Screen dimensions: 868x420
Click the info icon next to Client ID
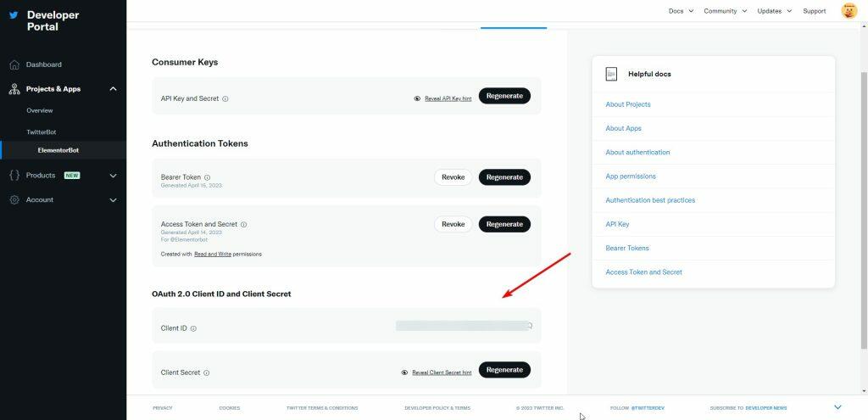193,328
